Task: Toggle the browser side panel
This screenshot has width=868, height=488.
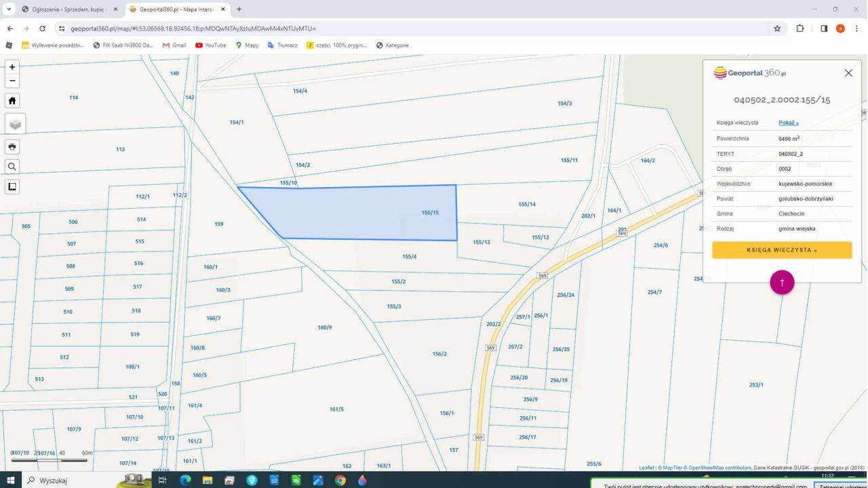Action: click(823, 28)
